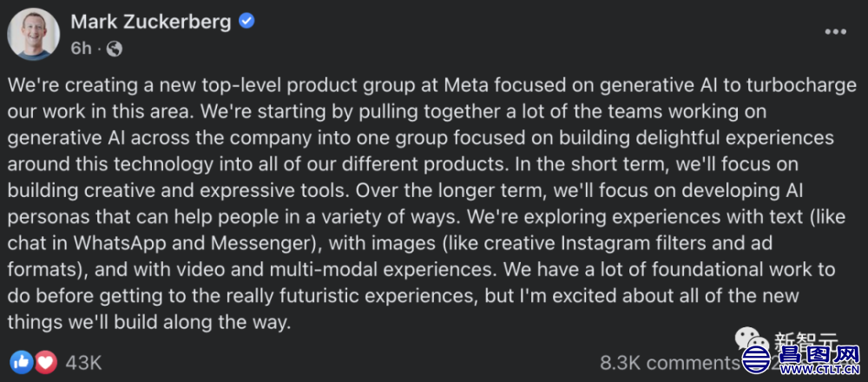Image resolution: width=868 pixels, height=382 pixels.
Task: Open the 8.3K comments link
Action: tap(670, 363)
